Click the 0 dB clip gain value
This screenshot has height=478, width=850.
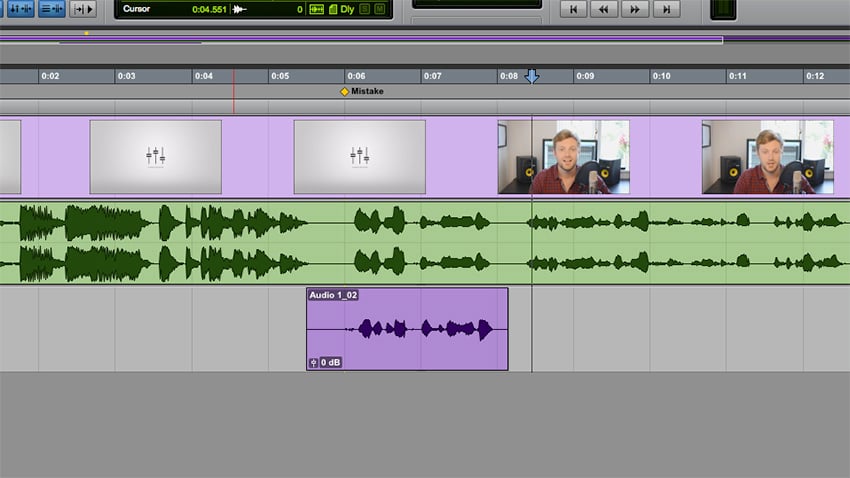[x=330, y=363]
